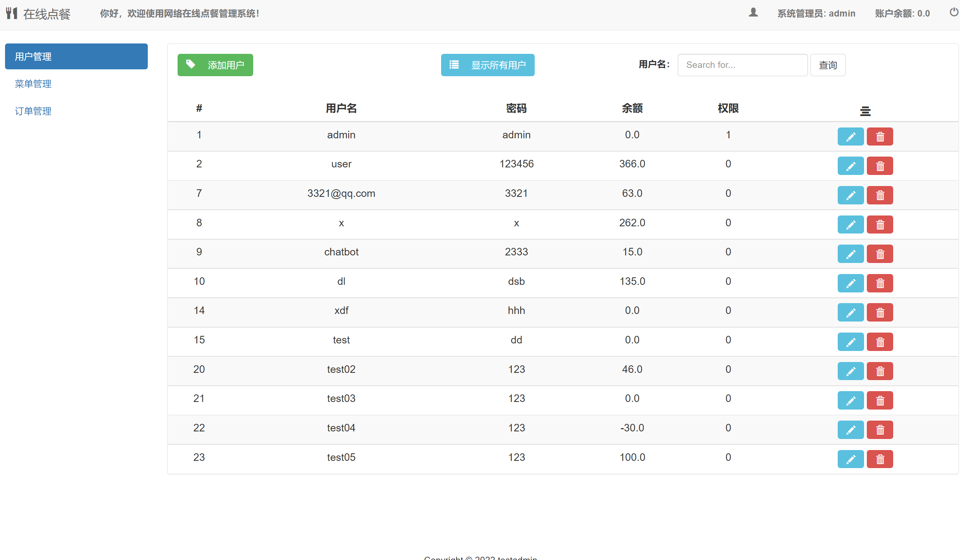
Task: Edit the chatbot user entry
Action: (850, 254)
